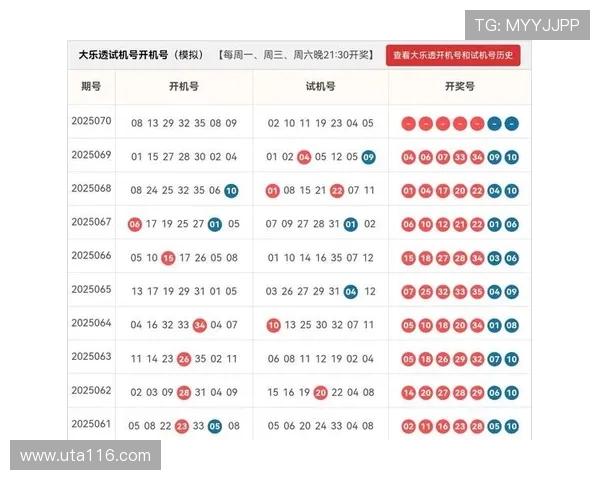
Task: Click blue ball 06 in 2025062 开奖号
Action: pos(494,393)
